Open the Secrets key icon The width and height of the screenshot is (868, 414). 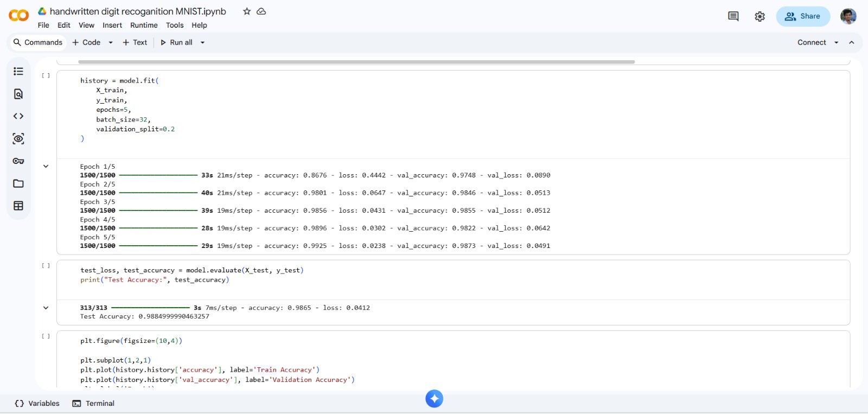[x=18, y=161]
